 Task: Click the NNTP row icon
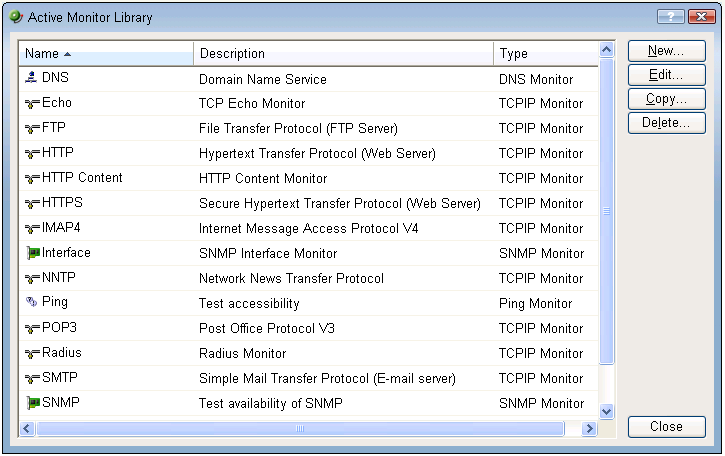(x=32, y=278)
